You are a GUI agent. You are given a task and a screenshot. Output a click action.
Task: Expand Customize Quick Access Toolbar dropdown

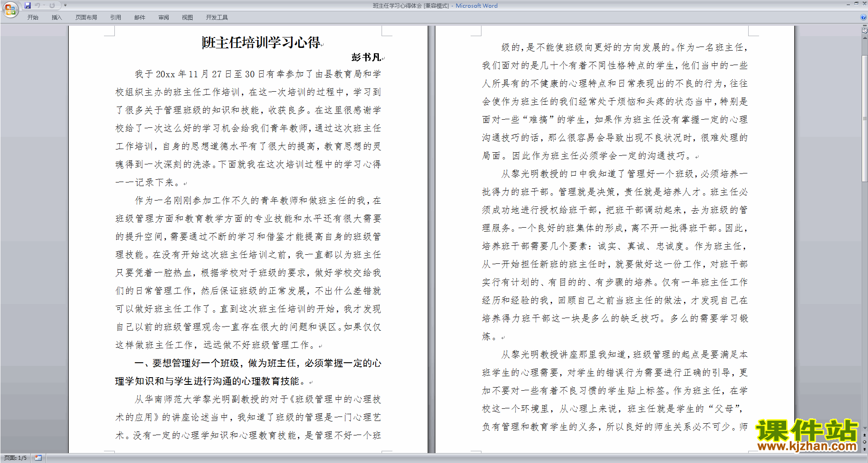[65, 5]
